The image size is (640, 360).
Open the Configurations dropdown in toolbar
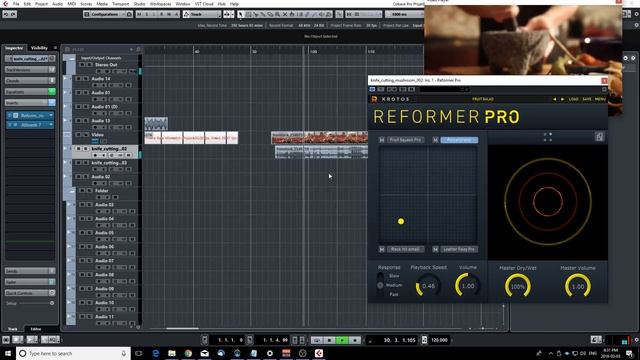tap(108, 14)
